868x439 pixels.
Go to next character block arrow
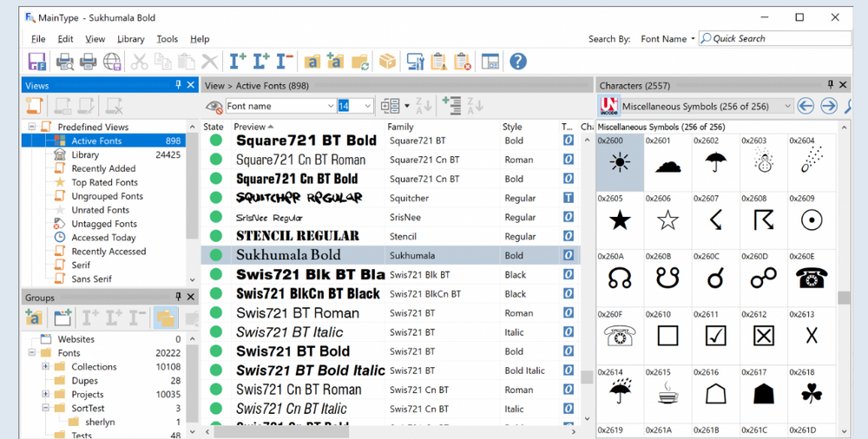click(829, 106)
